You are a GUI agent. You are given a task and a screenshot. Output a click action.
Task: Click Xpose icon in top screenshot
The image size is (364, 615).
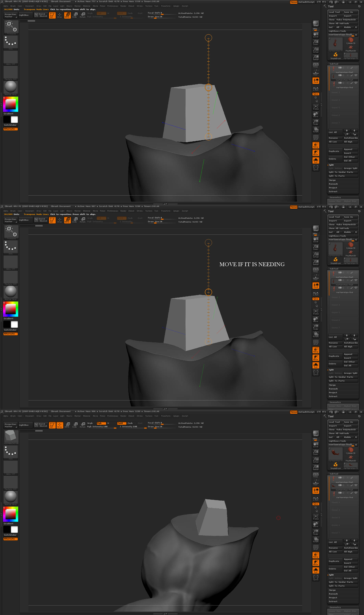coord(316,168)
